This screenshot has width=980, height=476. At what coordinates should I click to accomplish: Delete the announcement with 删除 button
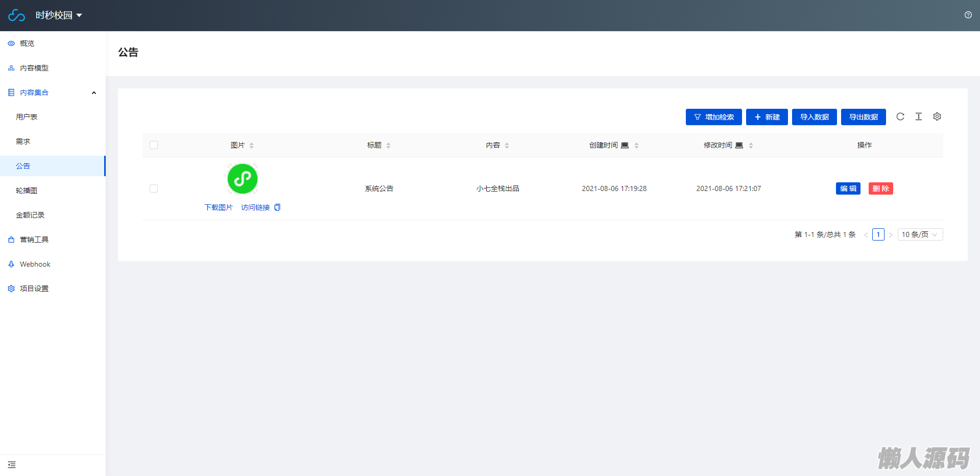(x=880, y=188)
